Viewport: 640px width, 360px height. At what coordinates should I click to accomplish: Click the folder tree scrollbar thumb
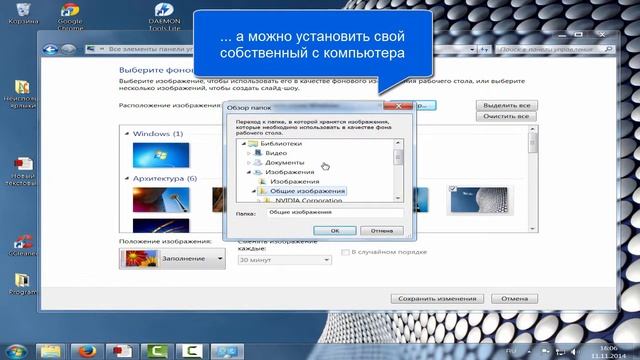click(x=398, y=157)
